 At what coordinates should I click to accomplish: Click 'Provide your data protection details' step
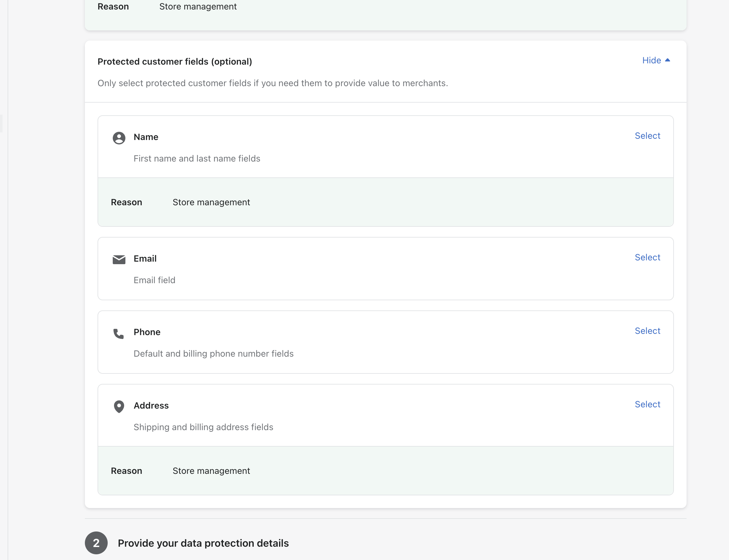(203, 543)
